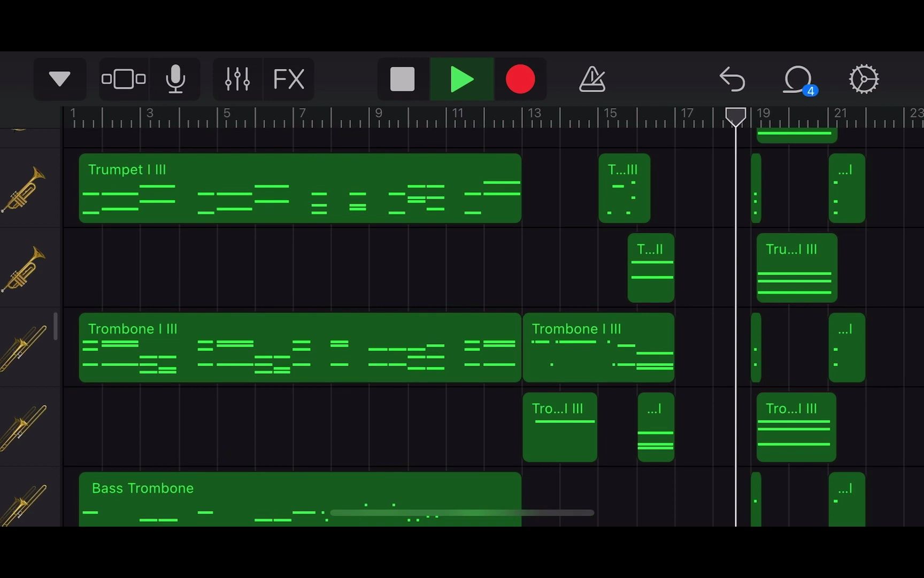The height and width of the screenshot is (578, 924).
Task: Select the small ...I region on second trombone track
Action: tap(656, 428)
